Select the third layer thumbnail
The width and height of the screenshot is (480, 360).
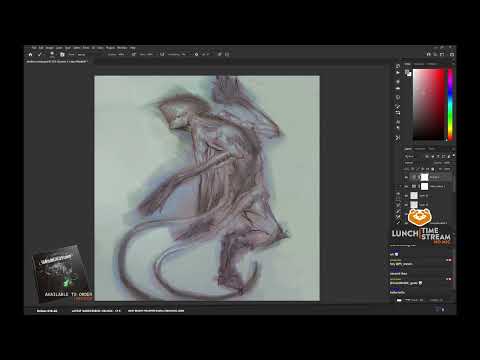tap(414, 196)
